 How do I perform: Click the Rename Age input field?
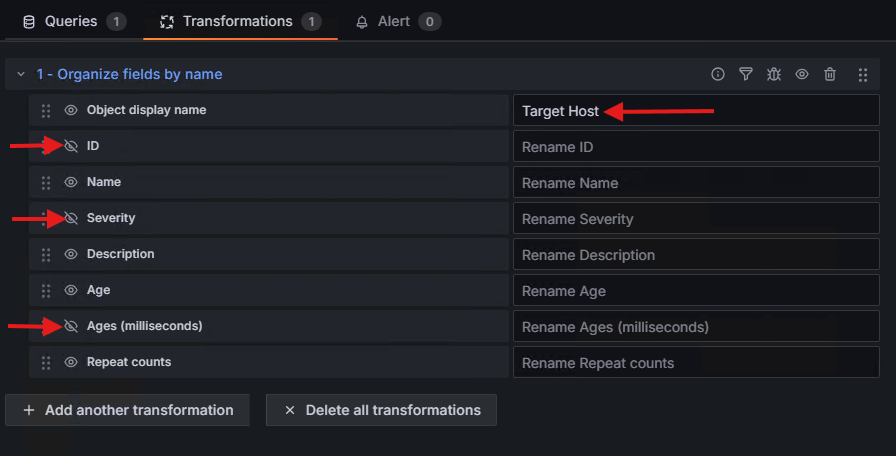pyautogui.click(x=695, y=291)
